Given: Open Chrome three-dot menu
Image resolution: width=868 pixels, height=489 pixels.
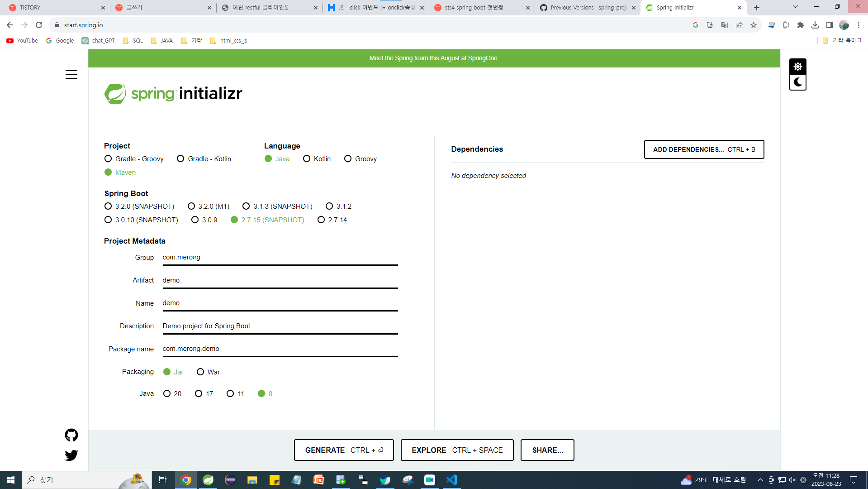Looking at the screenshot, I should (859, 25).
